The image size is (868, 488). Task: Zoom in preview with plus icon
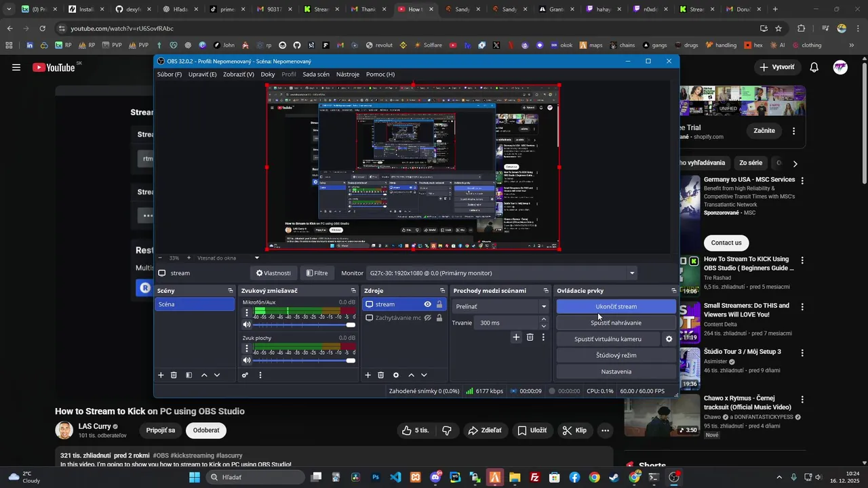(x=189, y=258)
